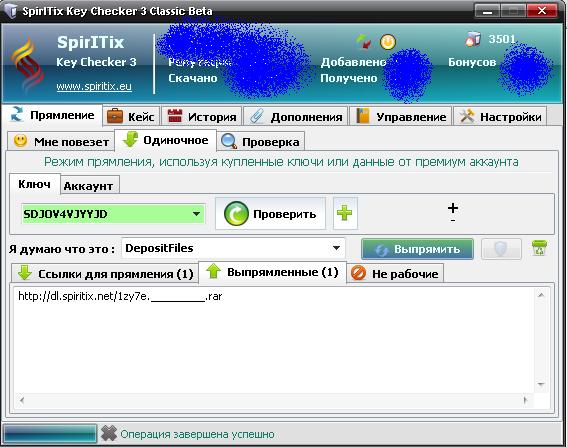The height and width of the screenshot is (447, 567).
Task: Open the Дополнения tab
Action: point(295,117)
